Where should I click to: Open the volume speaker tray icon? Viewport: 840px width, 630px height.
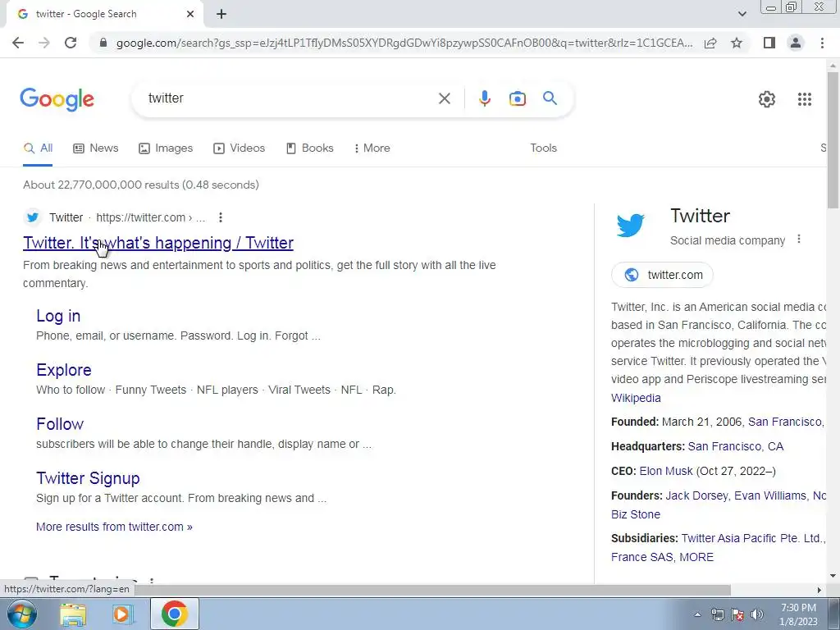757,614
